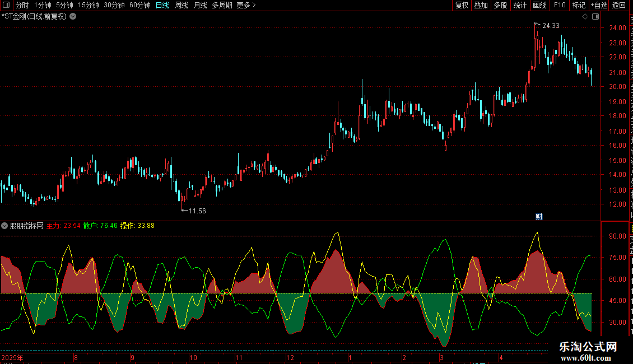Click the 30.00 indicator axis label
The image size is (633, 364).
click(x=618, y=323)
